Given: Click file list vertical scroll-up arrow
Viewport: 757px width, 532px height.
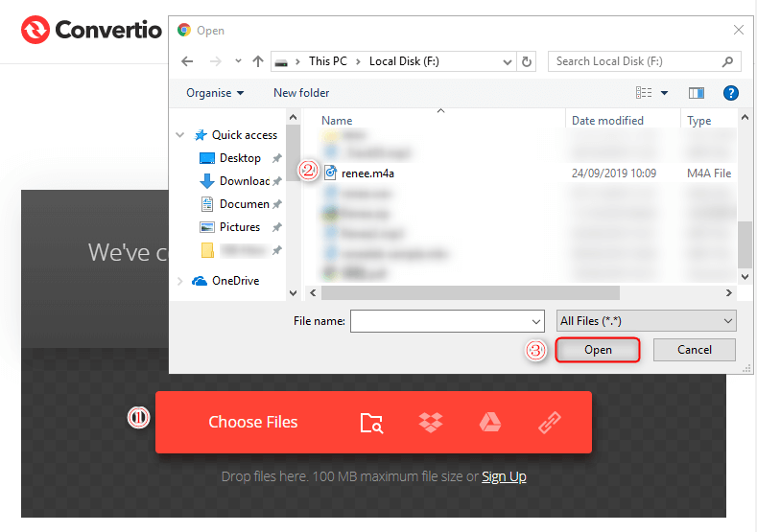Looking at the screenshot, I should (745, 117).
